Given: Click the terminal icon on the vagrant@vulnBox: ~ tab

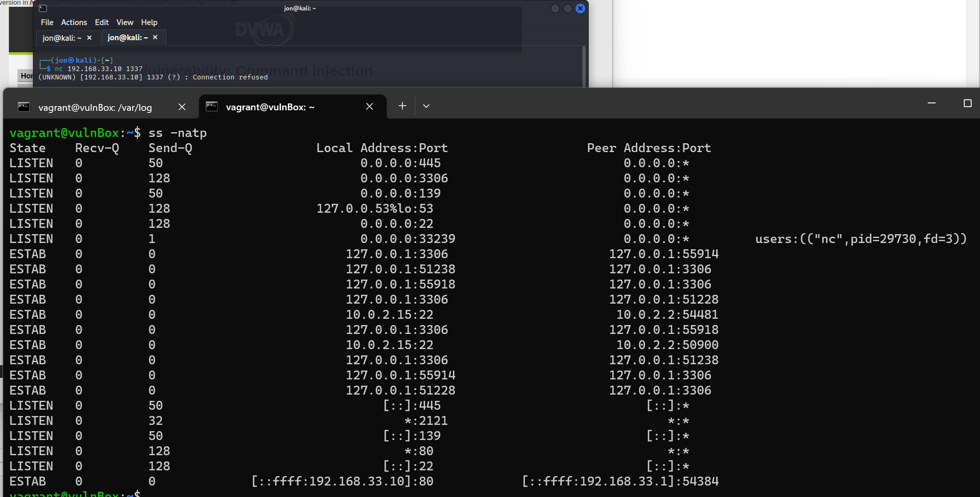Looking at the screenshot, I should click(x=212, y=106).
